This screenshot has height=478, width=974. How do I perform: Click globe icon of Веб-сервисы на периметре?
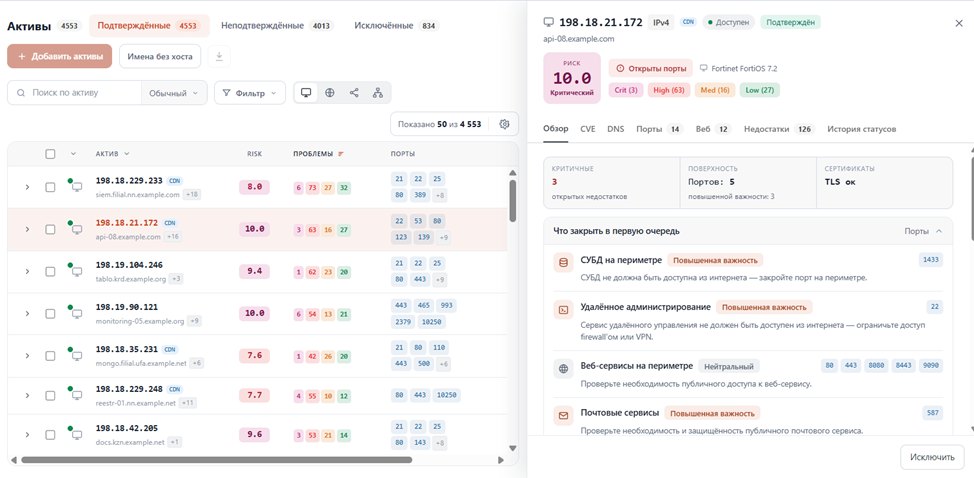pyautogui.click(x=563, y=369)
